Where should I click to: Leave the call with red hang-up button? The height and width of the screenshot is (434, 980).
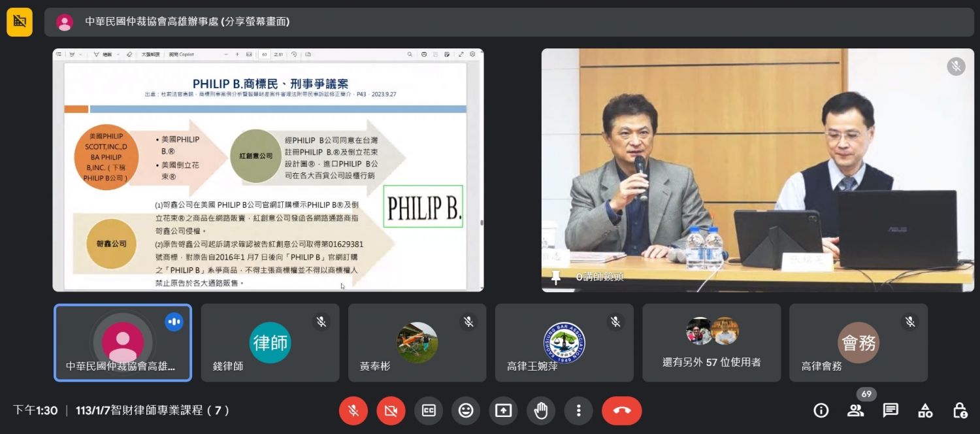pyautogui.click(x=622, y=410)
